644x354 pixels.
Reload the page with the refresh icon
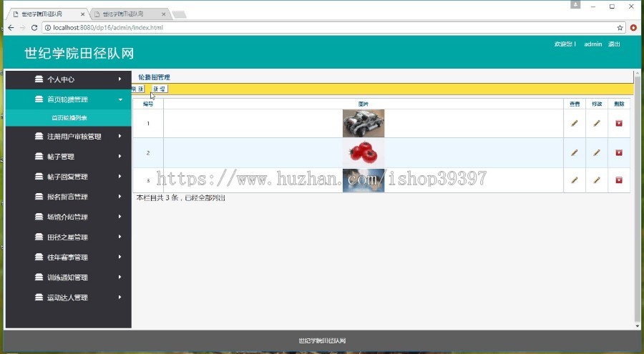[34, 27]
